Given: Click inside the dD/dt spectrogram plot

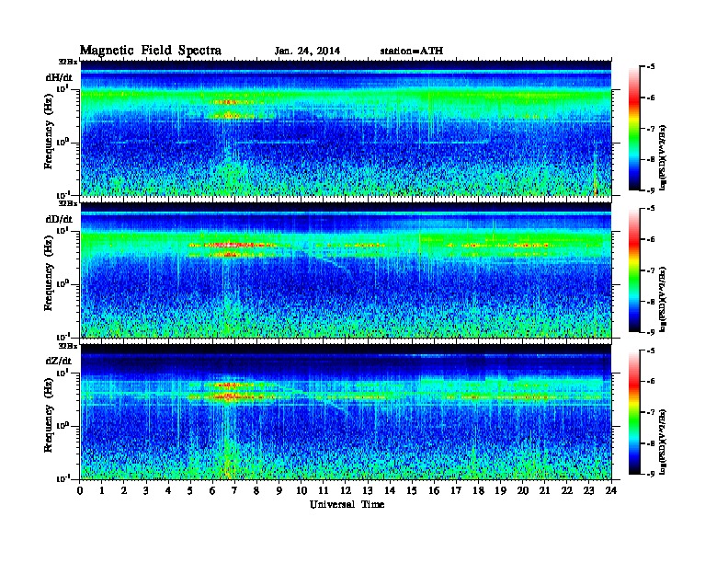Looking at the screenshot, I should coord(346,270).
